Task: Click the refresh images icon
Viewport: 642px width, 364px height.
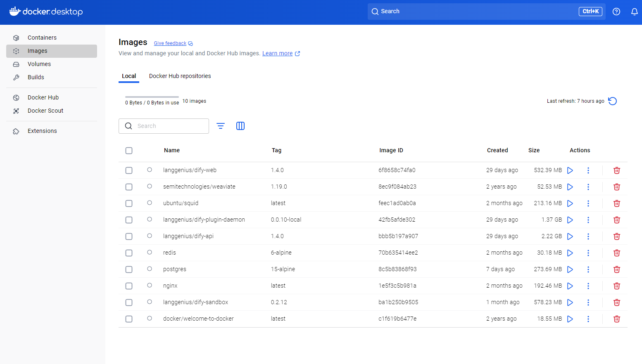Action: coord(612,101)
